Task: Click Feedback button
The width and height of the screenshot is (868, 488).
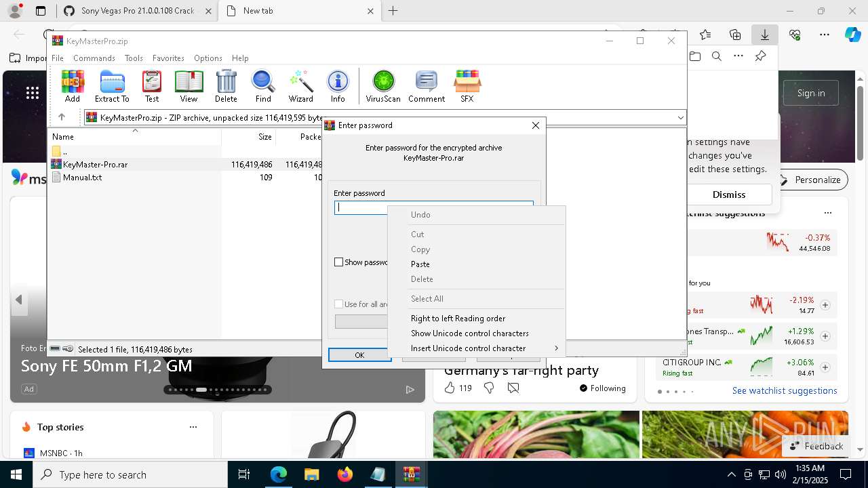Action: [816, 446]
